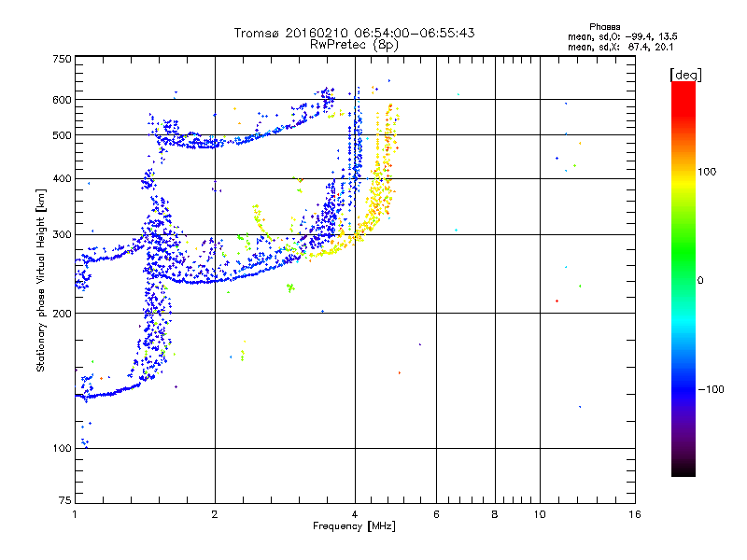Click the 'Stationary phase Virtual Height [km]' axis label

click(x=41, y=280)
